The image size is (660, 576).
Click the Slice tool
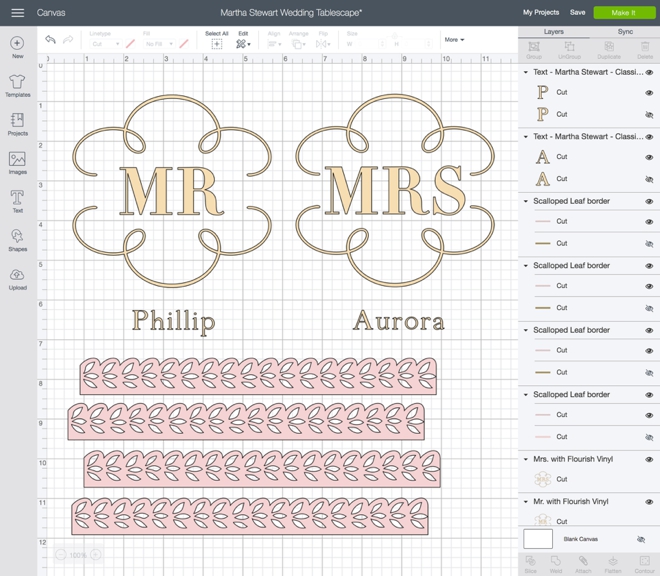pyautogui.click(x=531, y=565)
